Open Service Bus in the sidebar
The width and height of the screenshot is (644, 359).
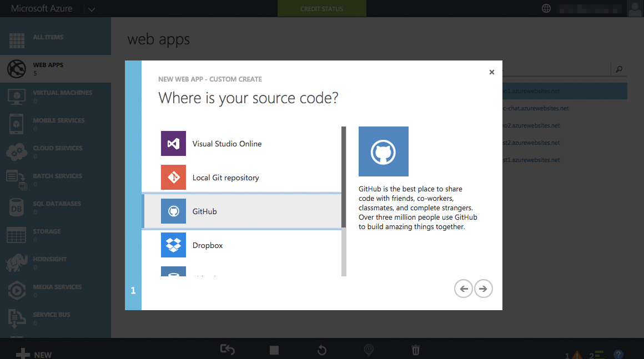pyautogui.click(x=56, y=318)
